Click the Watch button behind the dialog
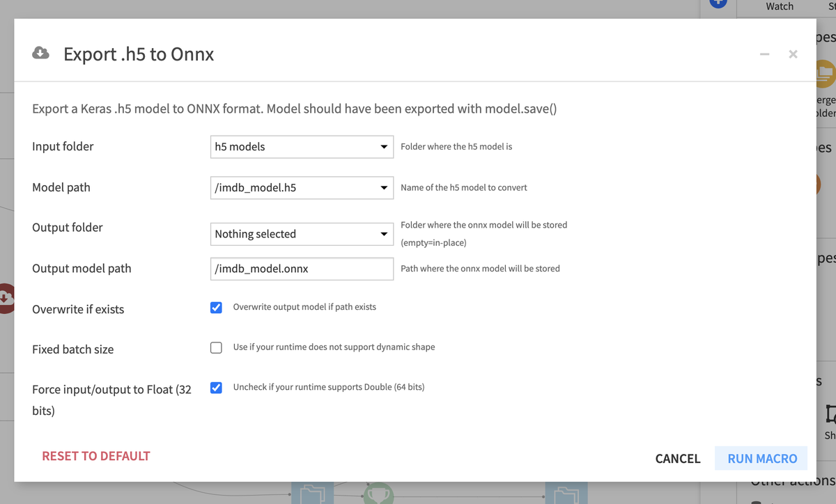 780,6
